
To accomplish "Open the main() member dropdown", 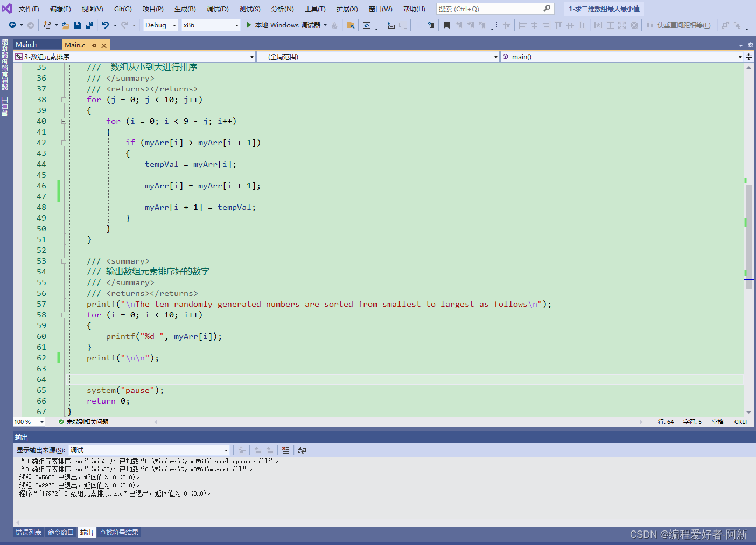I will point(622,56).
